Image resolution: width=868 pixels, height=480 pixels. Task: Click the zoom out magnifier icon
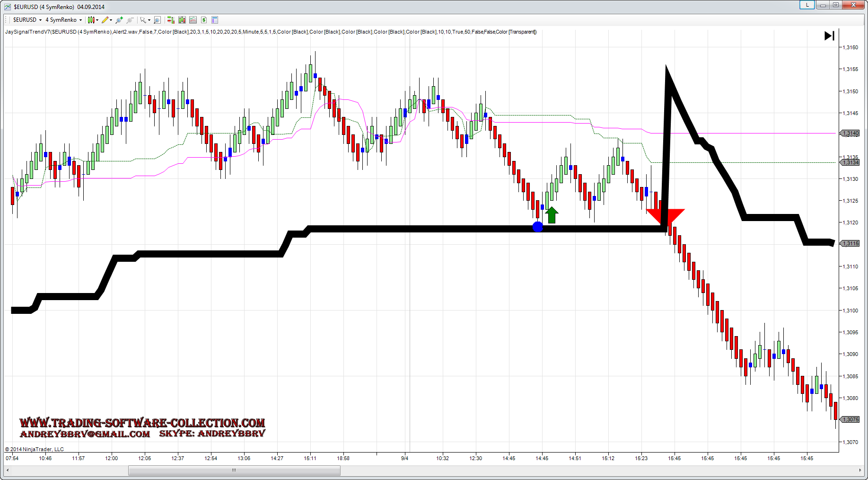click(130, 20)
